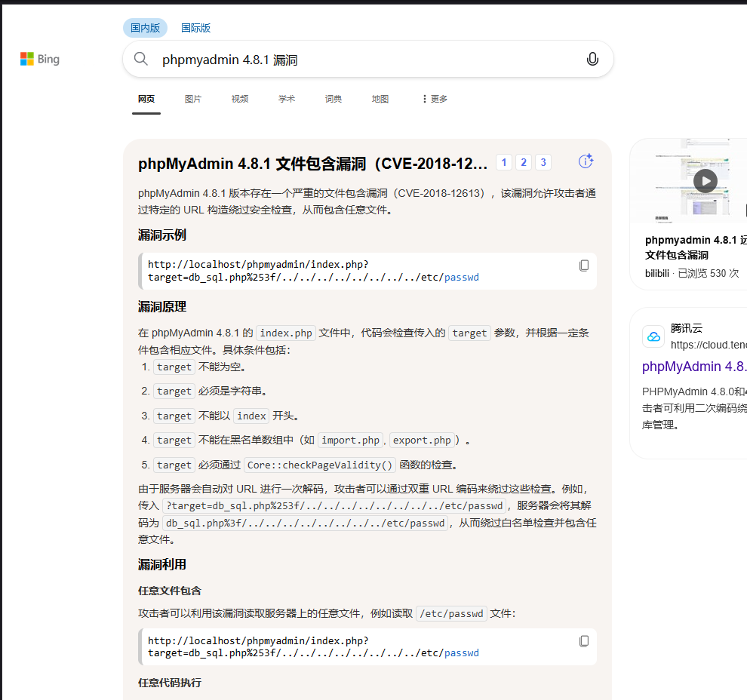
Task: Click the AI answer sparkle icon
Action: [x=586, y=161]
